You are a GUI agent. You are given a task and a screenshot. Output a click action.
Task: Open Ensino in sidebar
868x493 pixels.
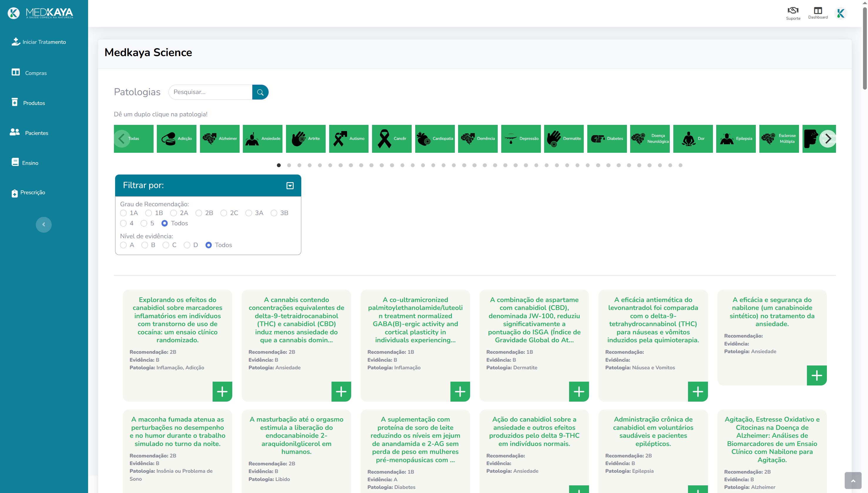[x=25, y=162]
